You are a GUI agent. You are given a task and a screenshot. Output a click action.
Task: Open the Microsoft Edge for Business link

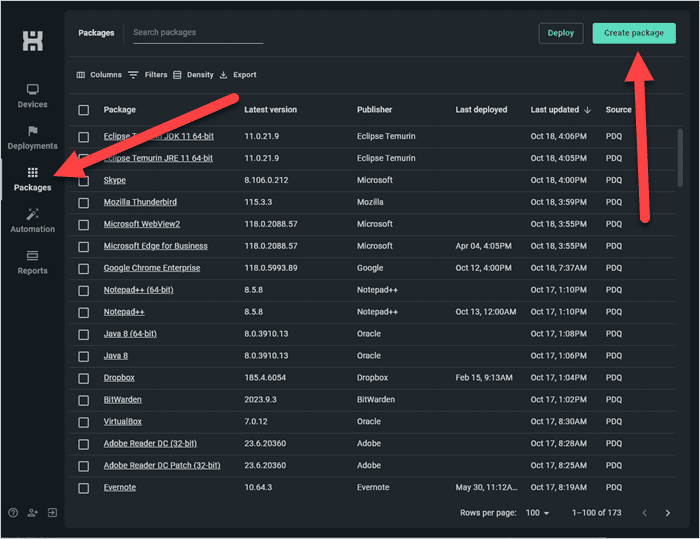click(x=155, y=246)
